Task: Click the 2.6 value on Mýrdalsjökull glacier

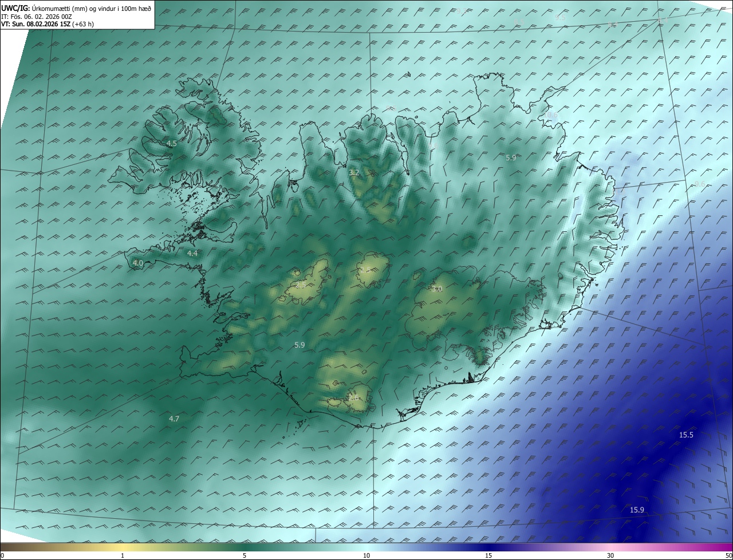Action: coord(354,397)
